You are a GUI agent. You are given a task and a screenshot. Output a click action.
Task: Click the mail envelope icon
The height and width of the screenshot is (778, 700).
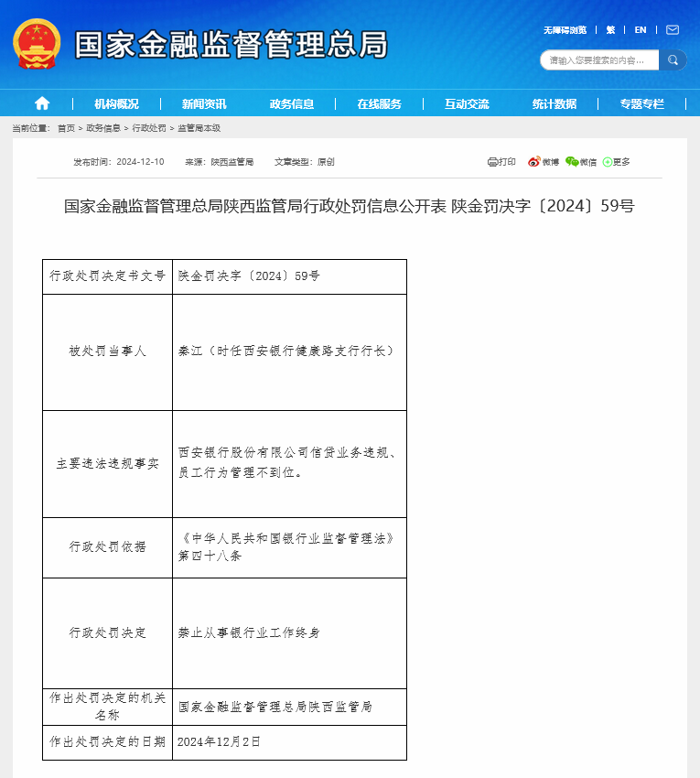click(x=673, y=30)
